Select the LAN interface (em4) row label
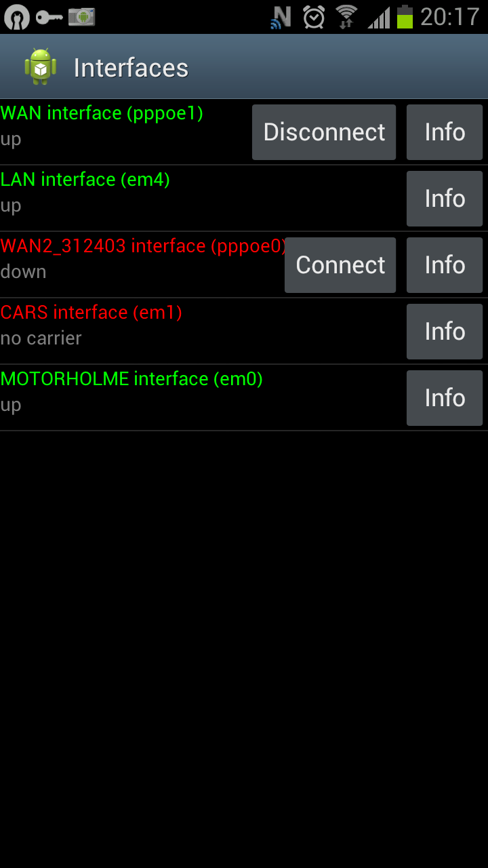The height and width of the screenshot is (868, 488). click(x=85, y=180)
